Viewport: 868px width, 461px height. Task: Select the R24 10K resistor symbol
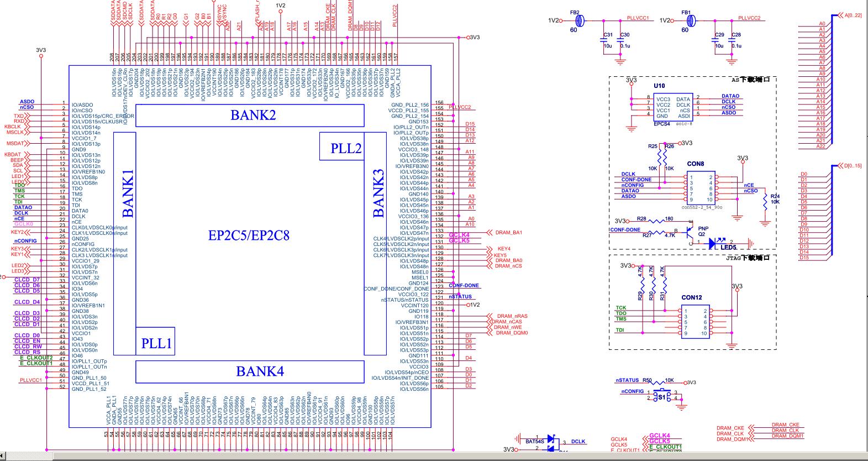tap(765, 201)
